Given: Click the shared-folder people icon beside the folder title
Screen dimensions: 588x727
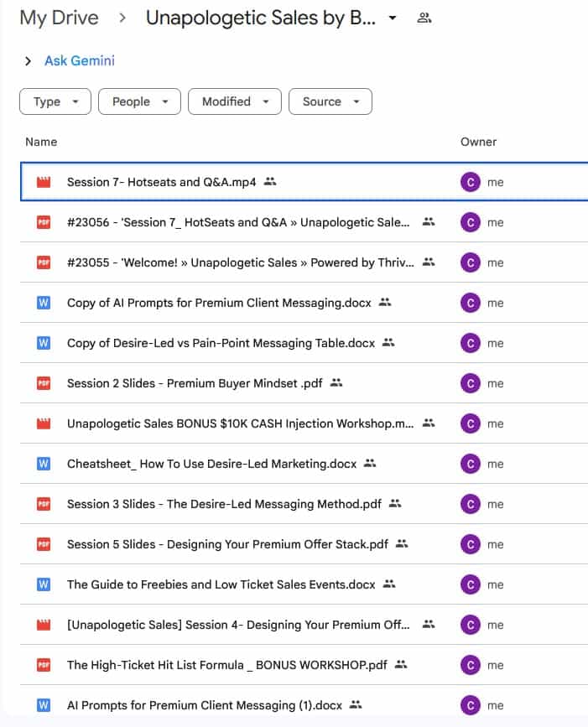Looking at the screenshot, I should 424,18.
